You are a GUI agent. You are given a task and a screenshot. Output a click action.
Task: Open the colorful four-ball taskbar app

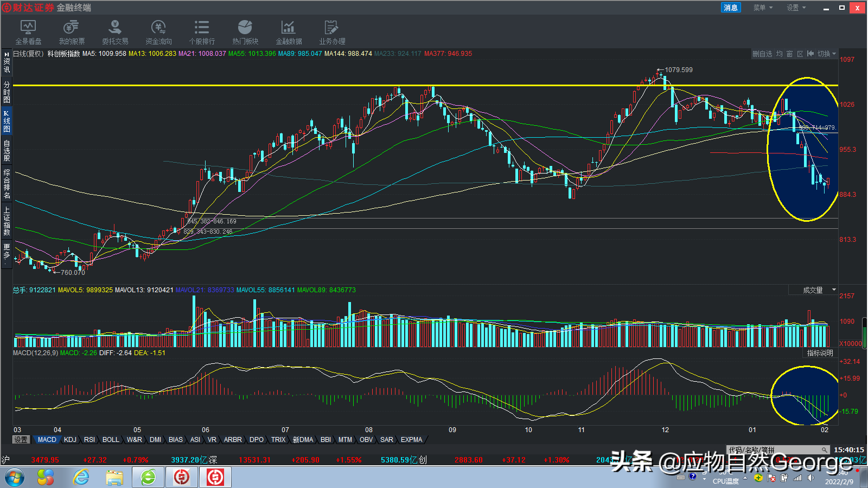coord(46,477)
